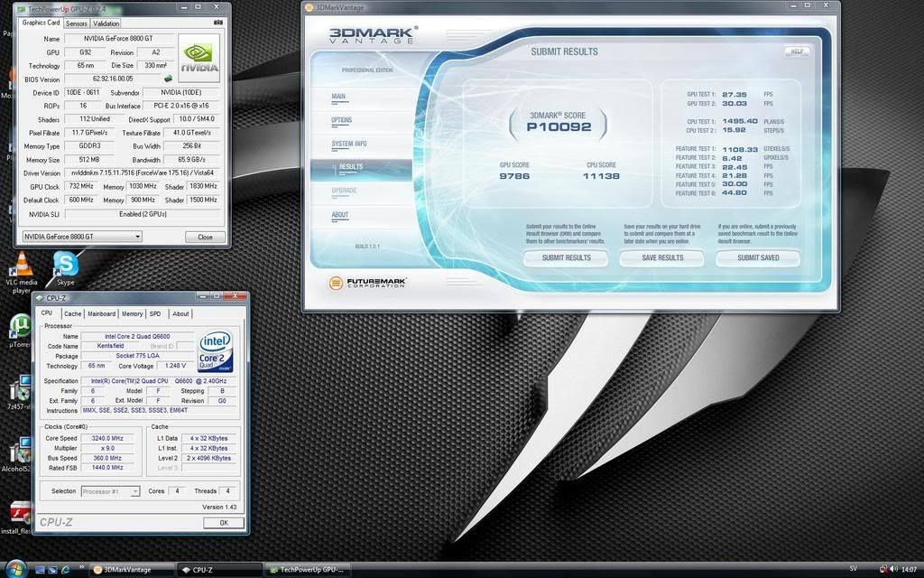Open the GPU selection dropdown in GPU-Z
Image resolution: width=924 pixels, height=578 pixels.
(82, 237)
